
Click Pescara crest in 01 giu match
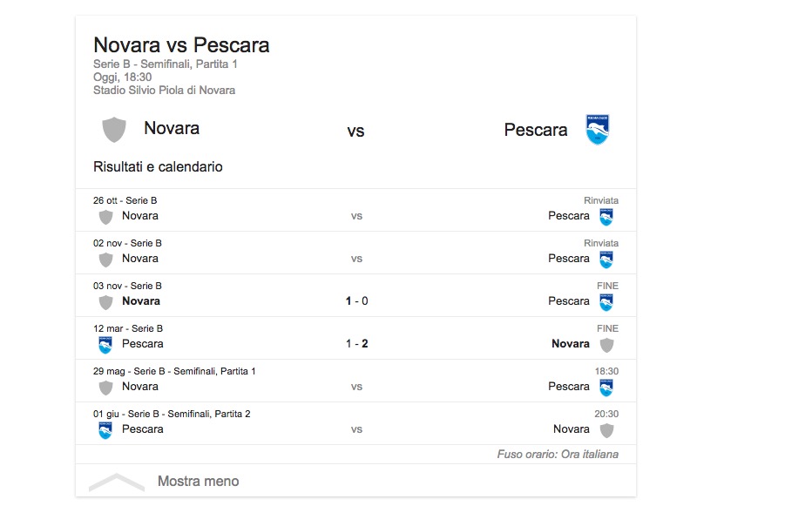pos(105,429)
